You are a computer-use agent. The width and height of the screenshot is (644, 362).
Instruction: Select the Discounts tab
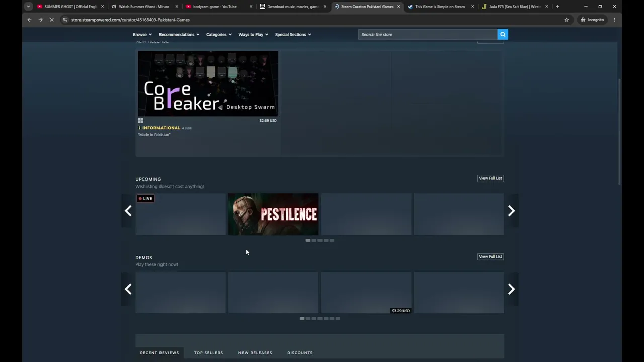pyautogui.click(x=300, y=353)
